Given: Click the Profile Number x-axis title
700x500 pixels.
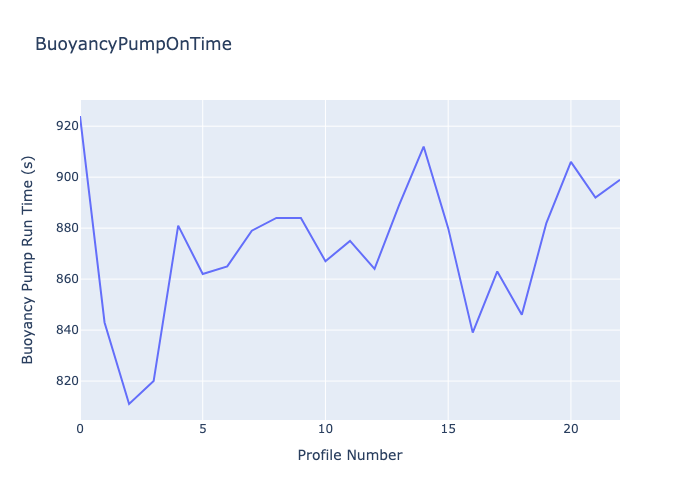Looking at the screenshot, I should click(x=350, y=455).
